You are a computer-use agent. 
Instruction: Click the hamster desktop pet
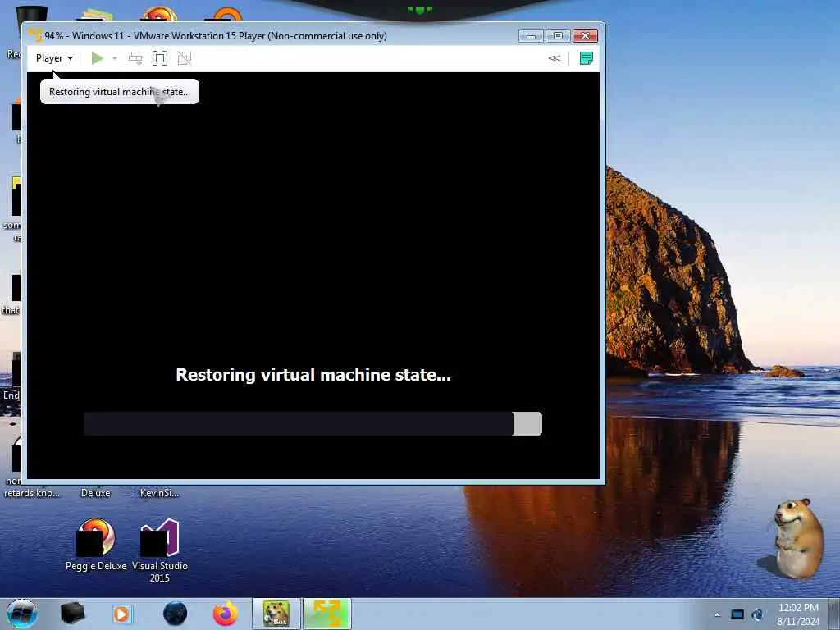point(798,538)
